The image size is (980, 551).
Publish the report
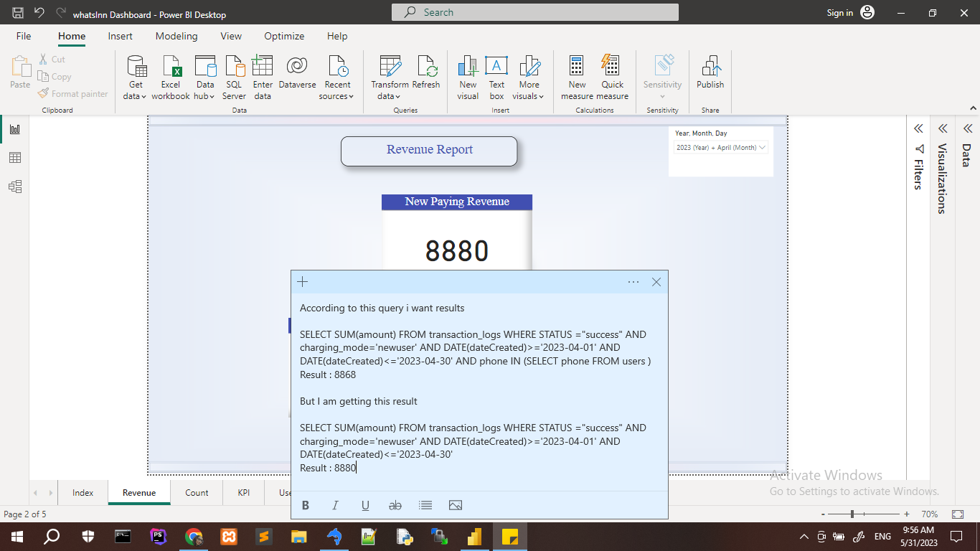(x=710, y=72)
